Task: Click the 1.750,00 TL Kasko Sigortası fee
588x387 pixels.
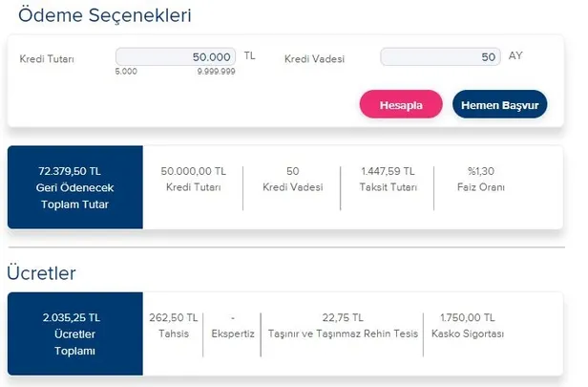Action: pyautogui.click(x=466, y=325)
